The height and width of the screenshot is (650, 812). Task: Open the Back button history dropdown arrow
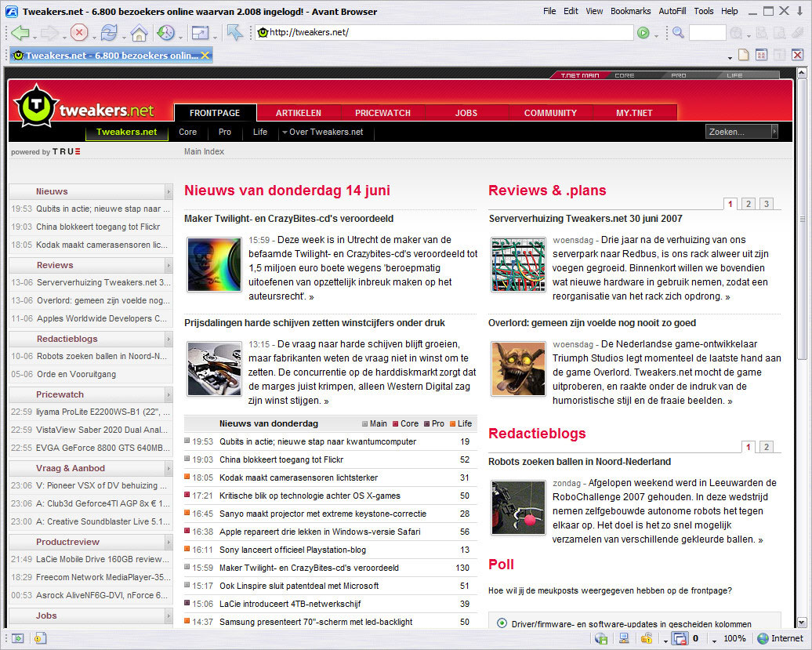coord(34,37)
